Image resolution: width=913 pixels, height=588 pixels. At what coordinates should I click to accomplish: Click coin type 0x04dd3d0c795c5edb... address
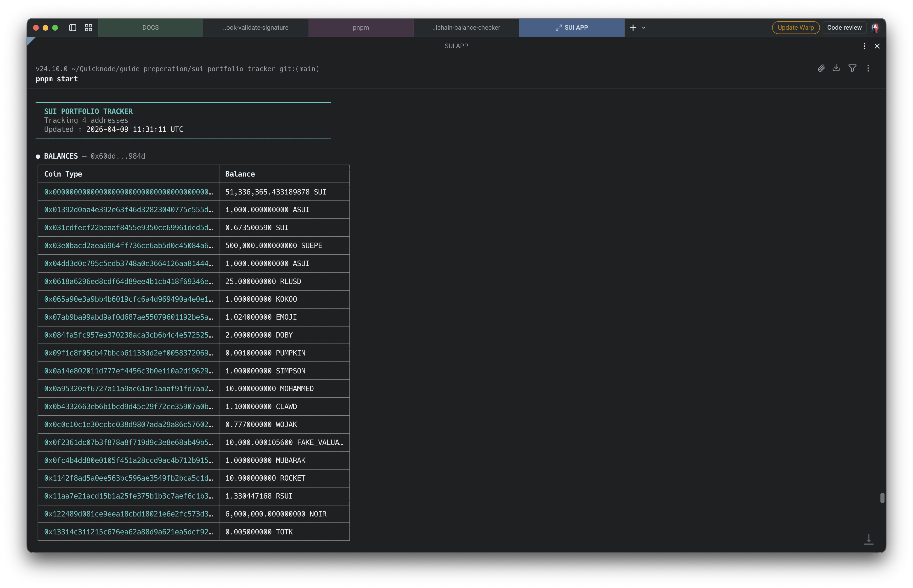128,263
